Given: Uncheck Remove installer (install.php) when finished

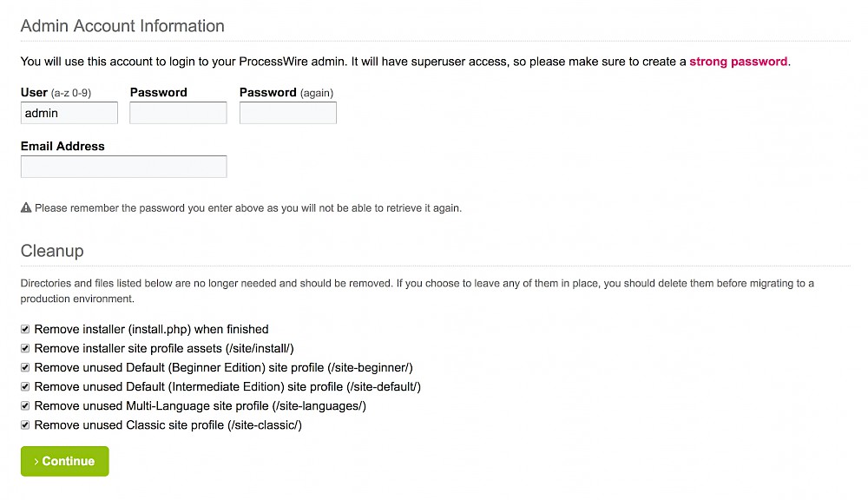Looking at the screenshot, I should 25,329.
